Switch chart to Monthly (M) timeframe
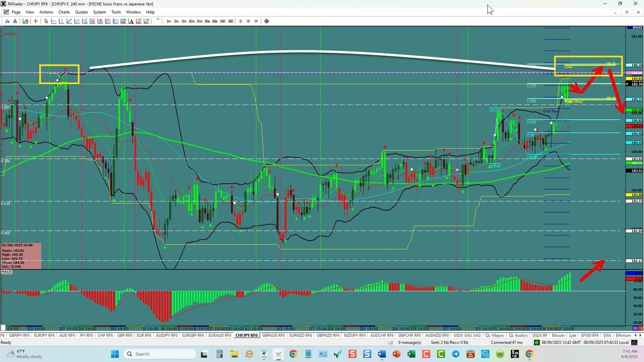Image resolution: width=644 pixels, height=362 pixels. coord(256,21)
